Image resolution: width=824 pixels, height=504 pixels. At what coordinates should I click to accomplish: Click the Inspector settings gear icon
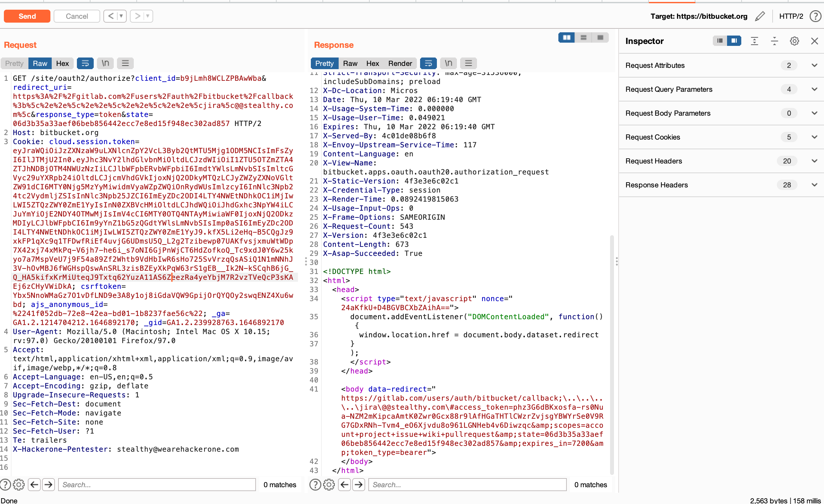pyautogui.click(x=796, y=41)
